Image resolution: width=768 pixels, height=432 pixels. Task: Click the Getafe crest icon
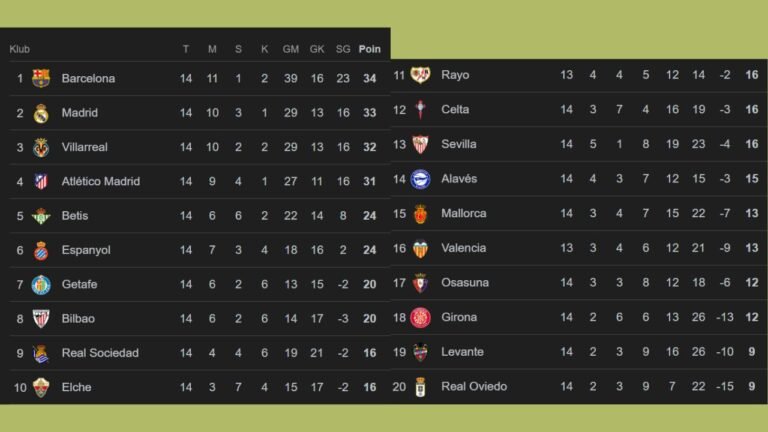(41, 284)
